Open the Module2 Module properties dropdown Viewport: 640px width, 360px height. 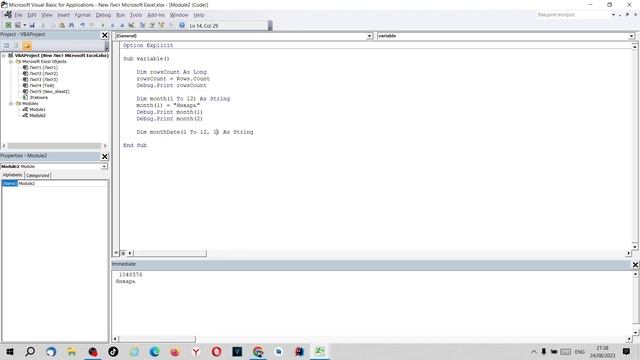coord(104,167)
